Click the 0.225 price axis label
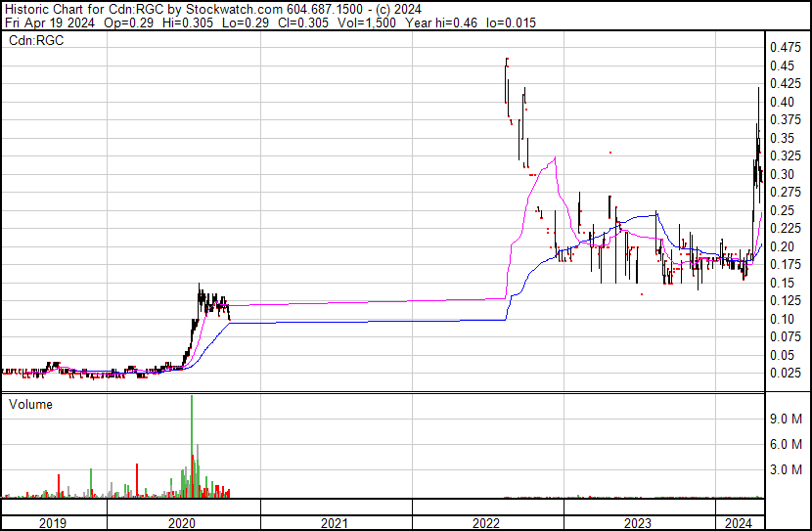 [x=786, y=229]
